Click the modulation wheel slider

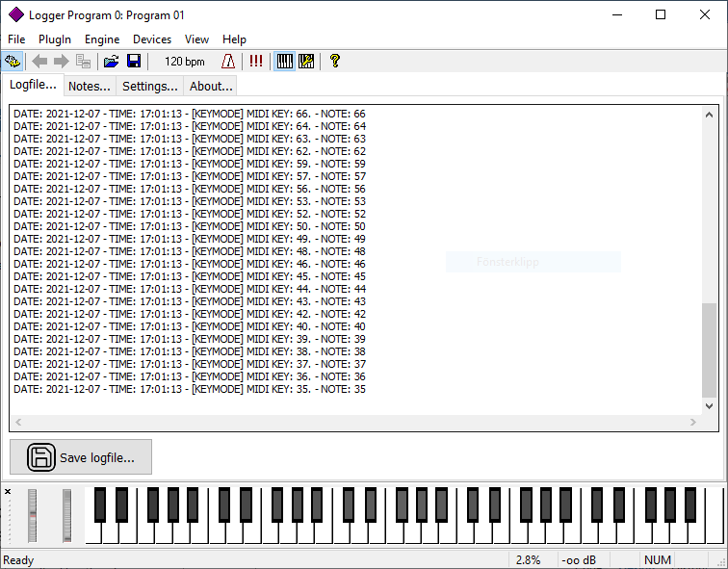(66, 515)
